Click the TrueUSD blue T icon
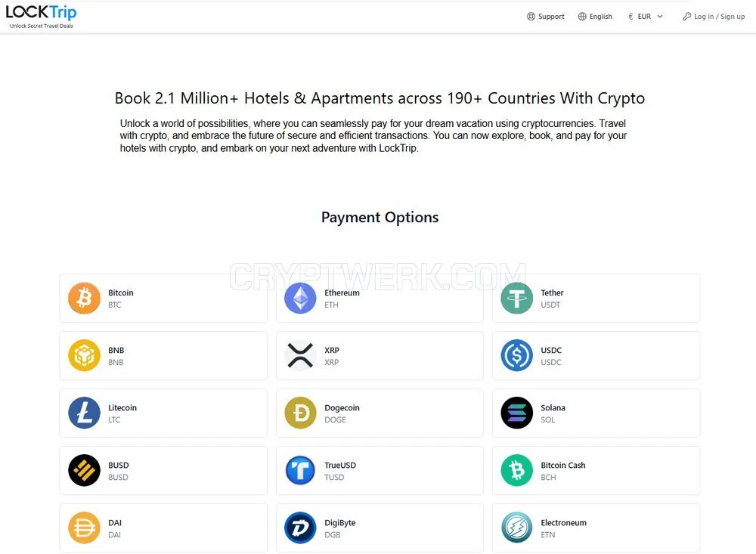 pyautogui.click(x=300, y=471)
